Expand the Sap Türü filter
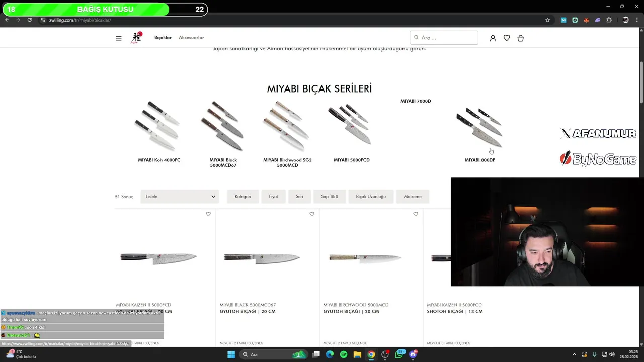 (x=330, y=197)
